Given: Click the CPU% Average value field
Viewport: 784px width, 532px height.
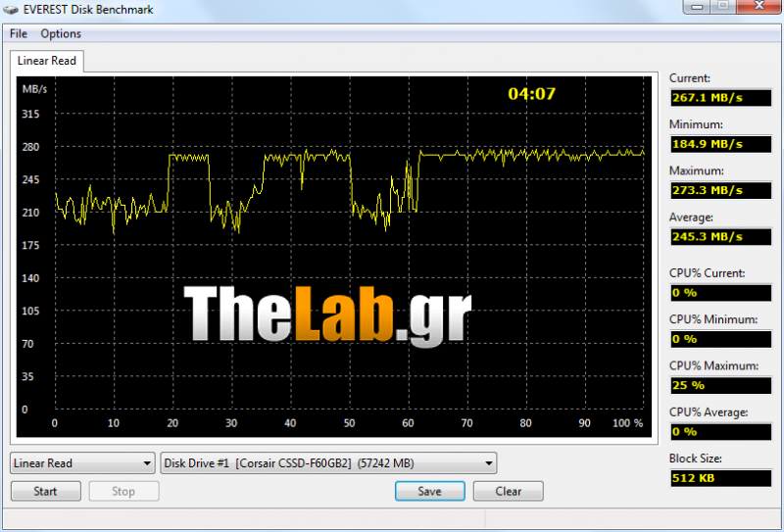Looking at the screenshot, I should point(720,431).
